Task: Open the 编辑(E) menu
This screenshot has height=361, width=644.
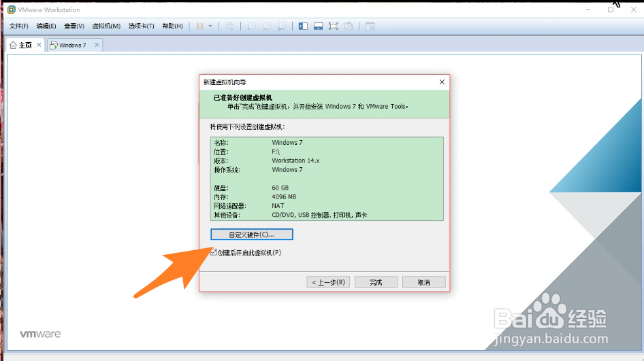Action: pos(46,27)
